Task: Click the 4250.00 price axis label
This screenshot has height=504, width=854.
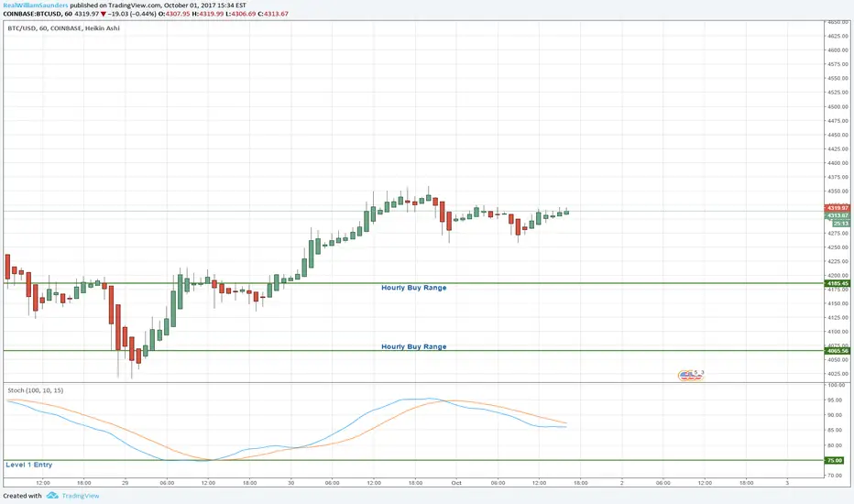Action: (838, 247)
